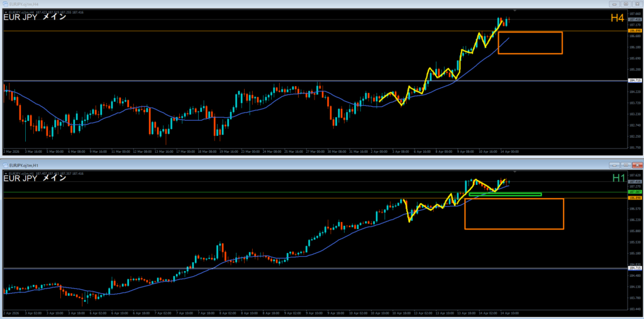Click the H1 window's chart icon in title bar
Viewport: 644px width, 319px height.
(5, 164)
